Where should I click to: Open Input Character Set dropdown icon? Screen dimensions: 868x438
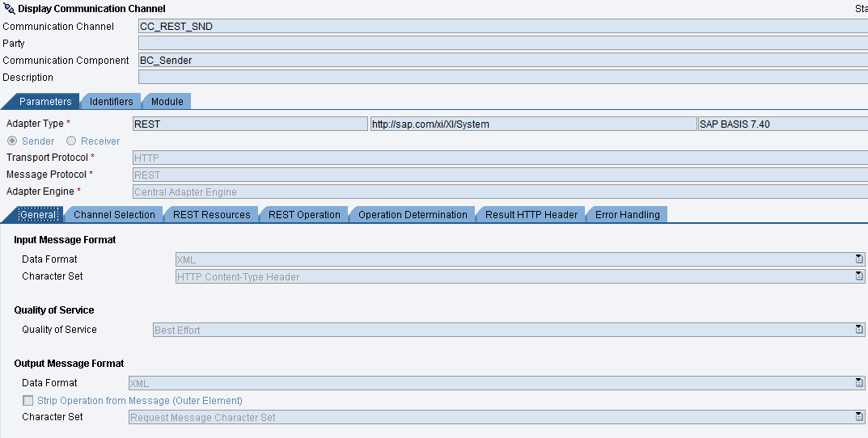(x=858, y=276)
